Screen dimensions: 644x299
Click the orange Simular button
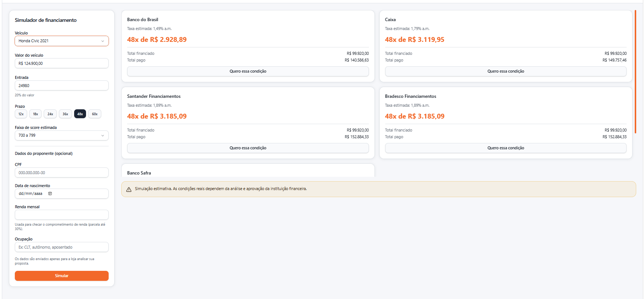(62, 276)
